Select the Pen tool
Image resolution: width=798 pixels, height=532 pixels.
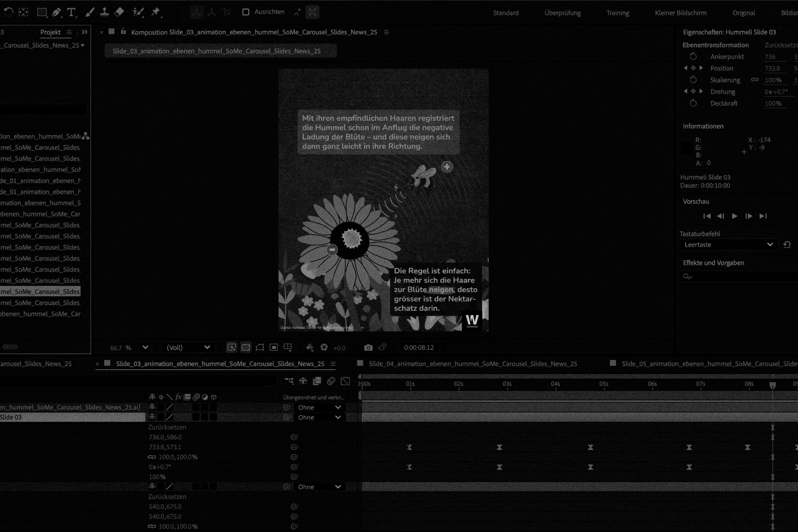(x=56, y=13)
